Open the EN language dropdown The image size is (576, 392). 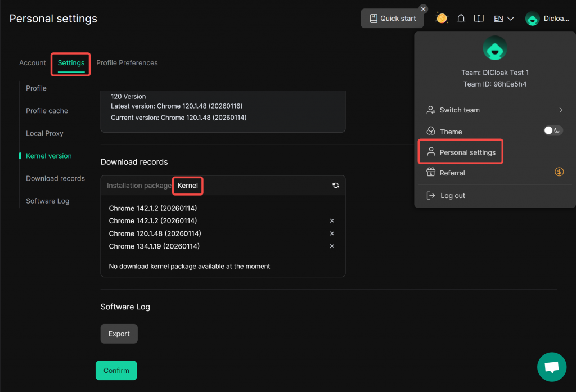(x=504, y=19)
